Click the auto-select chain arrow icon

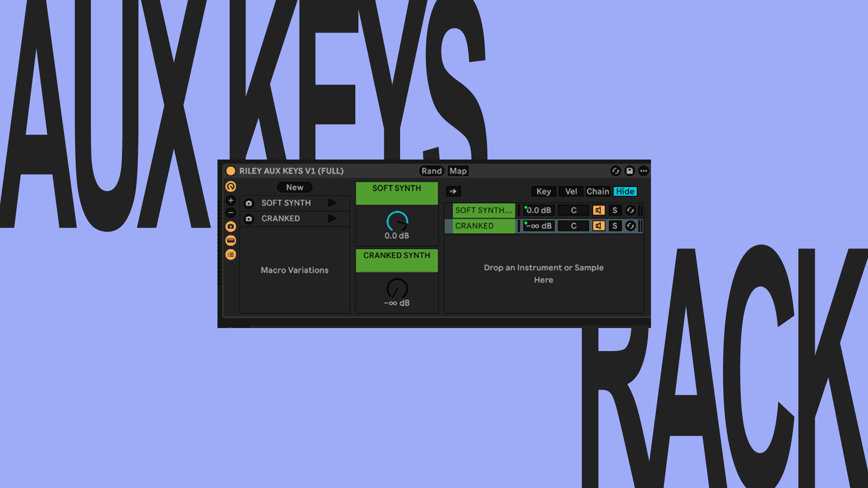tap(453, 192)
